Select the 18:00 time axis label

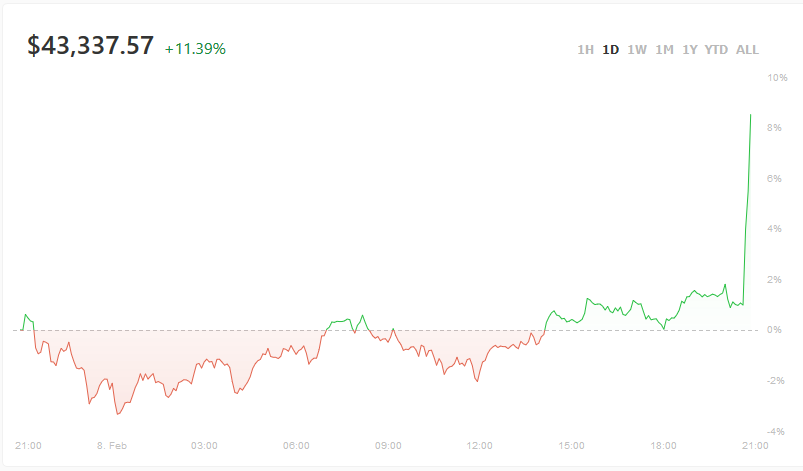[664, 446]
